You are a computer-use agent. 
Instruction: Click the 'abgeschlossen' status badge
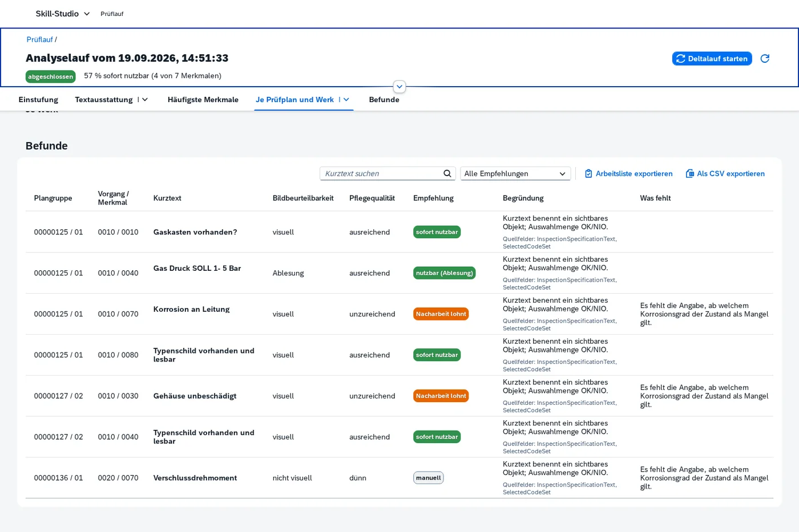51,76
